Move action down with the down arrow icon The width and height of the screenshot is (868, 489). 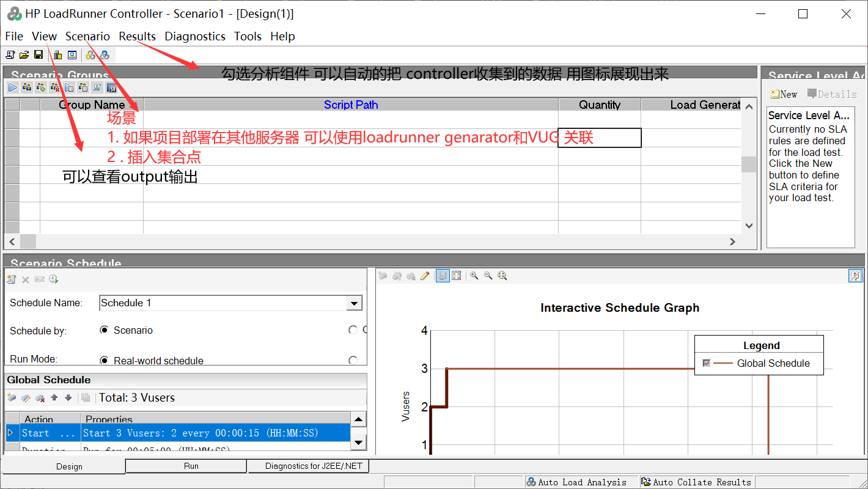pos(68,398)
